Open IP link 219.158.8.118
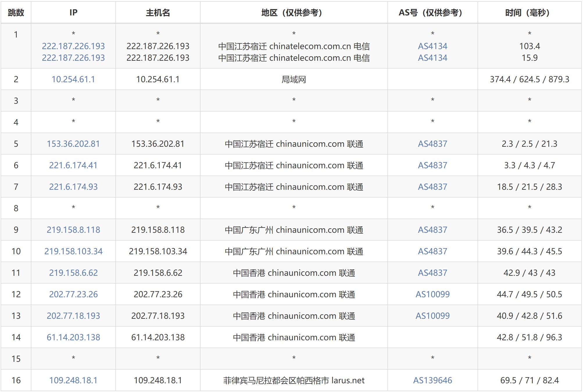The height and width of the screenshot is (392, 583). [73, 230]
